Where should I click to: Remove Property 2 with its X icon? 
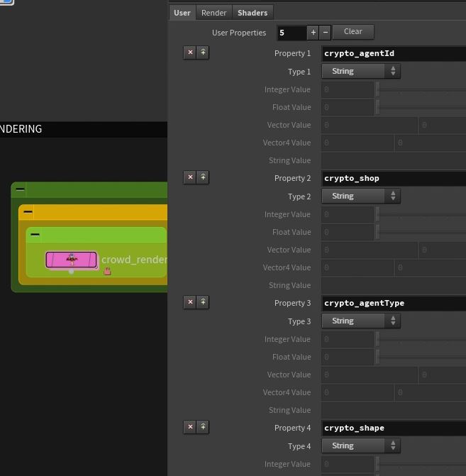tap(190, 177)
